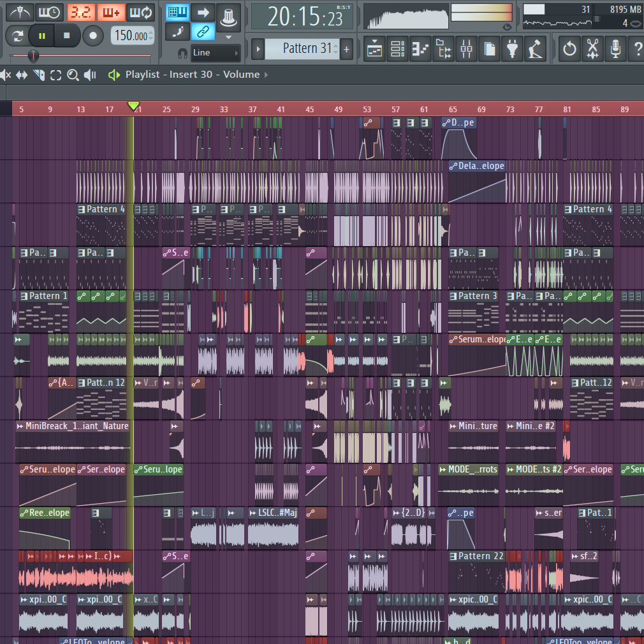Toggle the link-to-controller chain button
The image size is (644, 644).
[x=203, y=31]
